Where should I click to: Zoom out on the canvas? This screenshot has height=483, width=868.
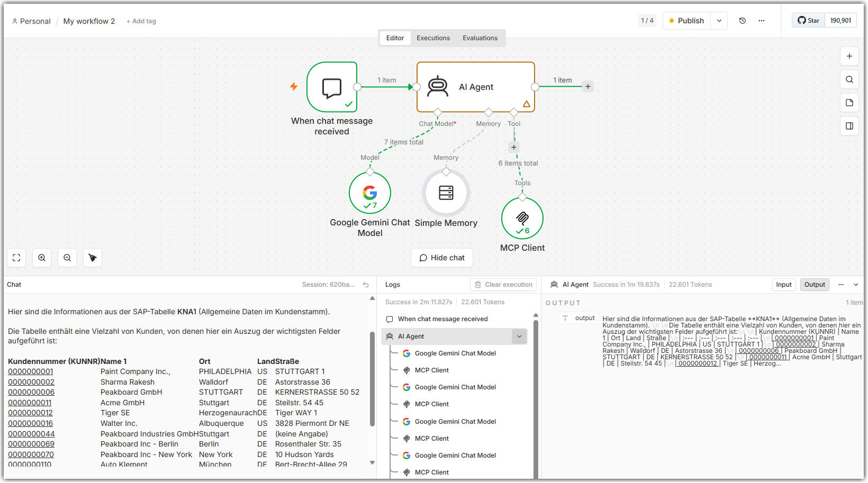click(x=67, y=258)
